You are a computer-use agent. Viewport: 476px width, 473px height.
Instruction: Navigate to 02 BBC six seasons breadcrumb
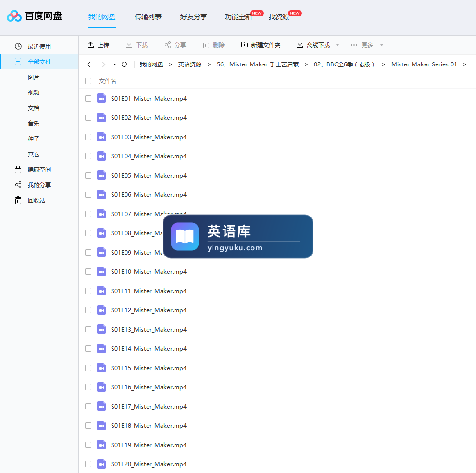[x=344, y=64]
